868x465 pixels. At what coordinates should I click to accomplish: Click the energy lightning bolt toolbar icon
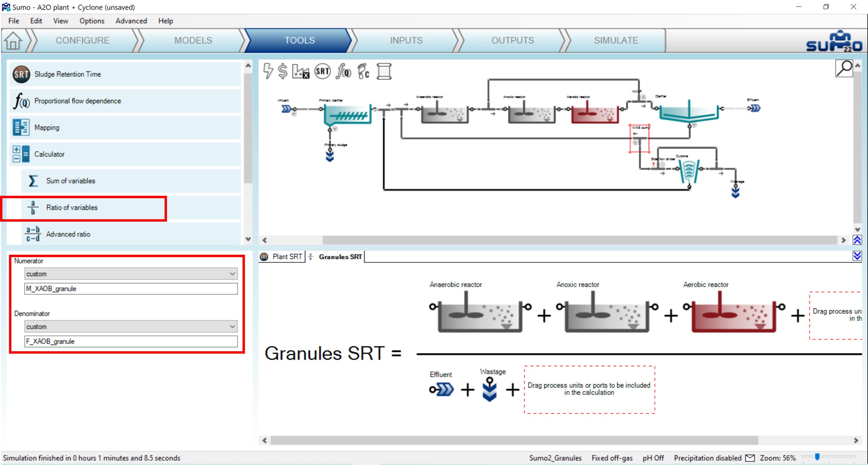[268, 71]
